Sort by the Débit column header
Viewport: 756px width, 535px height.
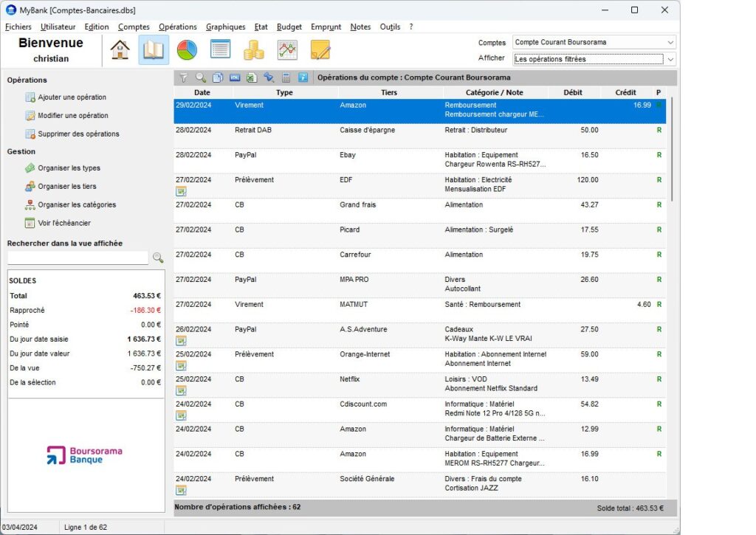pos(573,92)
